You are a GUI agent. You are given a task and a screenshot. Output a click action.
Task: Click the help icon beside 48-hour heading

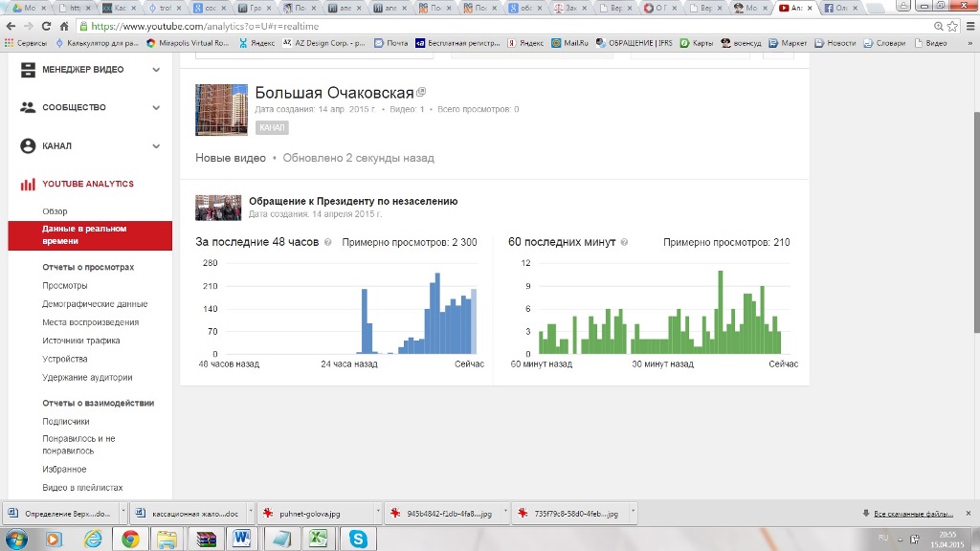coord(328,243)
